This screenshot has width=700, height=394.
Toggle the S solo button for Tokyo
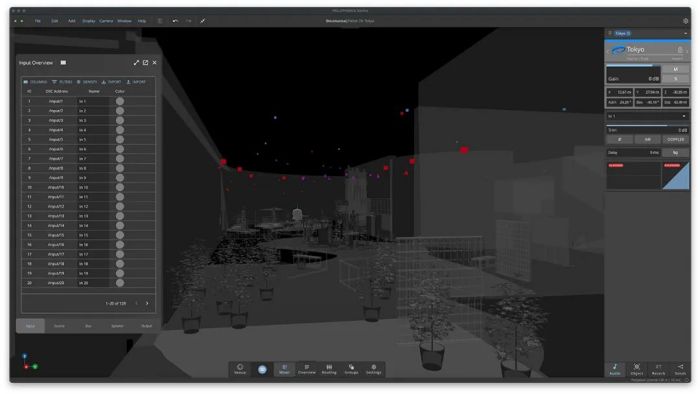click(675, 78)
